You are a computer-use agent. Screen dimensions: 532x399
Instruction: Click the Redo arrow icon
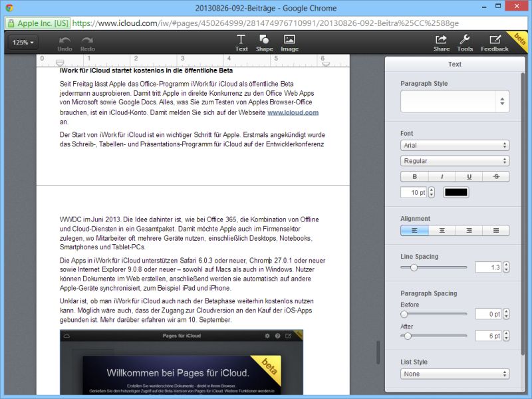click(87, 40)
